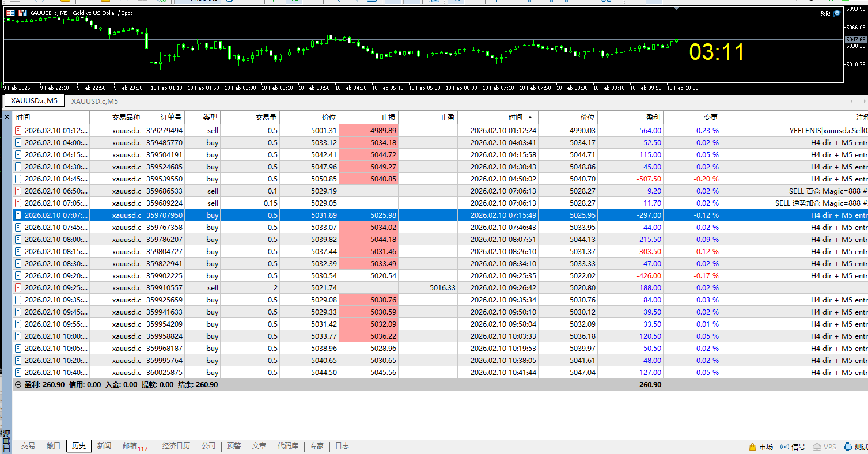
Task: Switch to the 交易 tab in toolbox
Action: point(28,446)
